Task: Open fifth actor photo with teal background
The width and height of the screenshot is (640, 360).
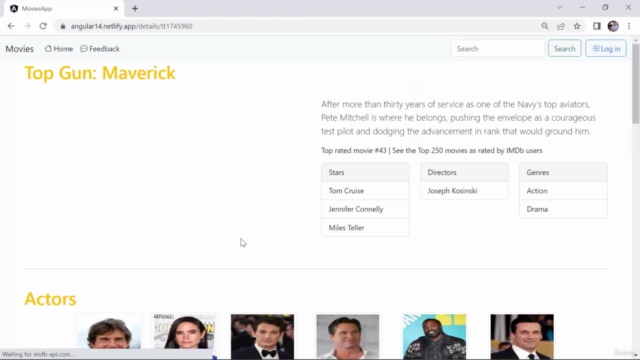Action: [x=434, y=336]
